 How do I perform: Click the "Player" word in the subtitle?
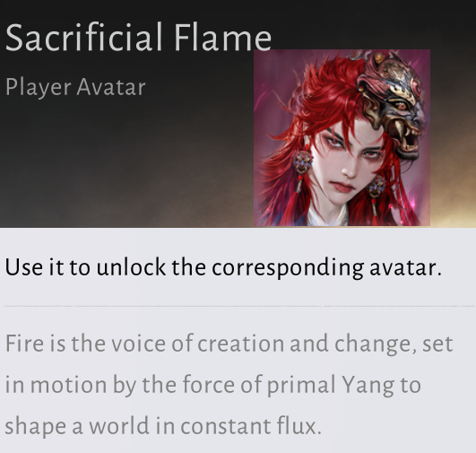click(x=39, y=88)
